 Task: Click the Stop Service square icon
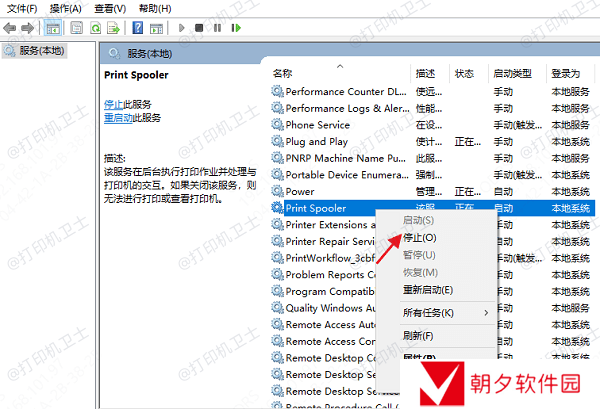coord(199,28)
